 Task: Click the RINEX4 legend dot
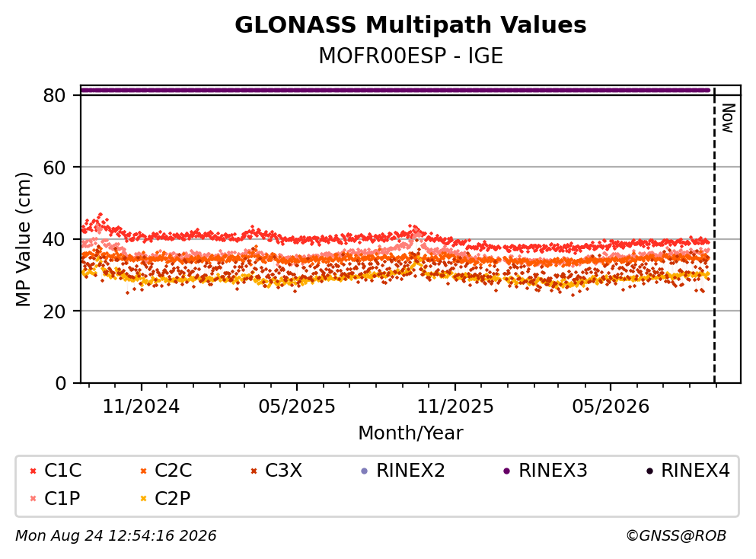coord(649,471)
